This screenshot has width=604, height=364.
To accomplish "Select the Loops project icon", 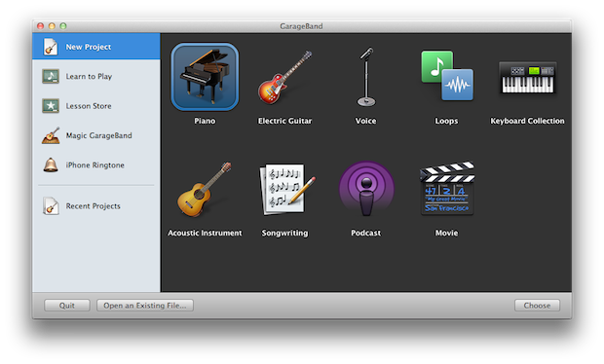I will [x=447, y=75].
